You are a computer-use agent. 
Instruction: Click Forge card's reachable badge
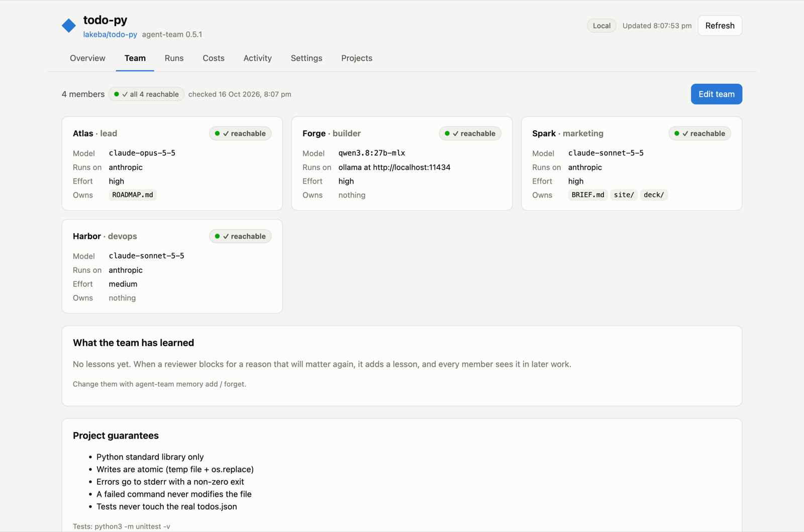pyautogui.click(x=470, y=134)
